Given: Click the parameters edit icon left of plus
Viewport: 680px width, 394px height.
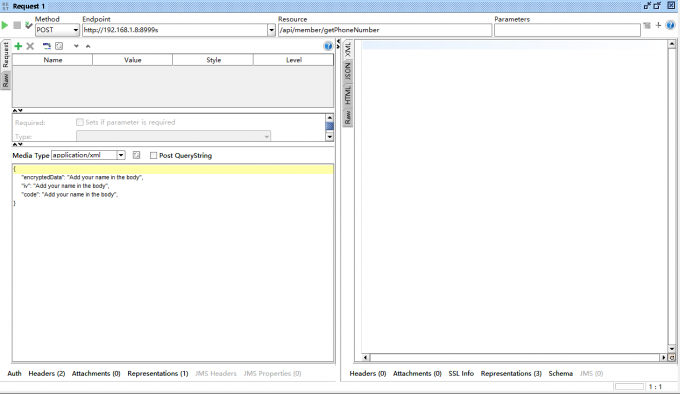Looking at the screenshot, I should (x=647, y=26).
